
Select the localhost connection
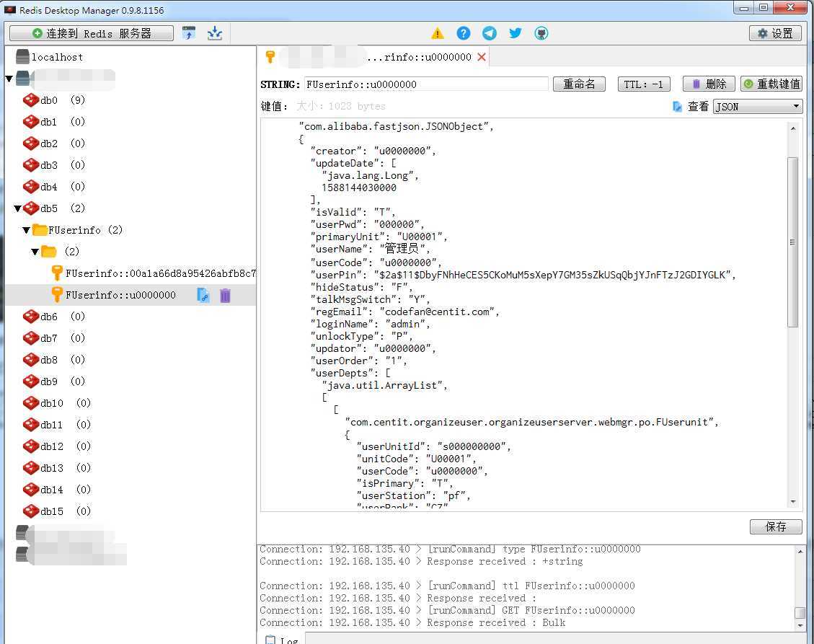pyautogui.click(x=56, y=57)
